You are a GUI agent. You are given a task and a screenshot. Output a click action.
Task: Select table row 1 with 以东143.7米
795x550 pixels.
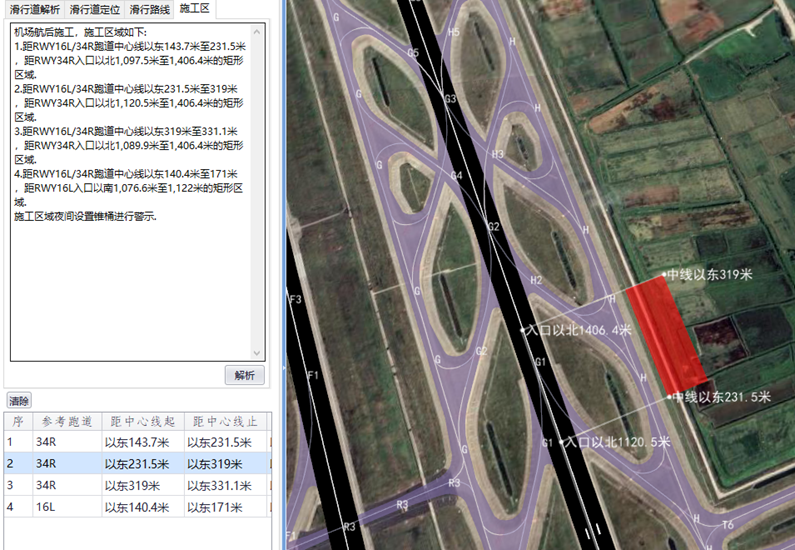(x=136, y=441)
